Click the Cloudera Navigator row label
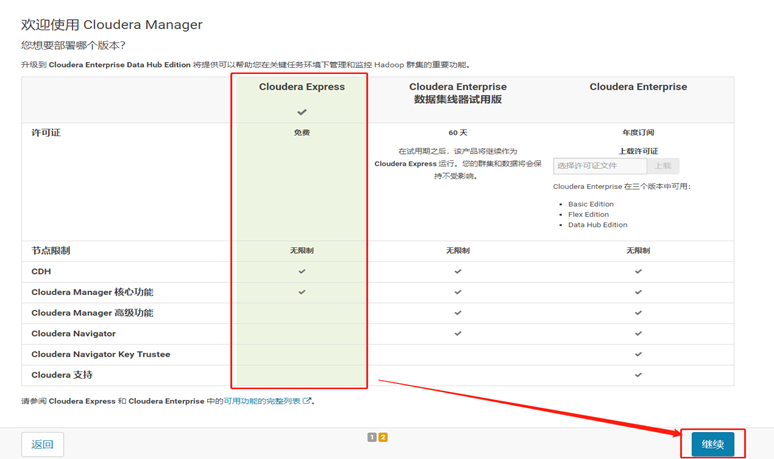 point(74,334)
